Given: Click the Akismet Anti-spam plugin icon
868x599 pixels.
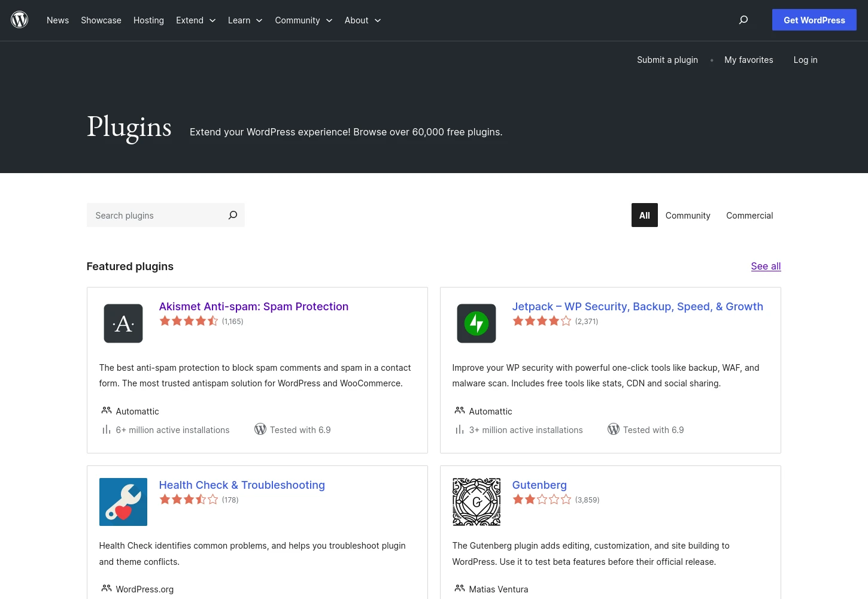Looking at the screenshot, I should pos(123,323).
